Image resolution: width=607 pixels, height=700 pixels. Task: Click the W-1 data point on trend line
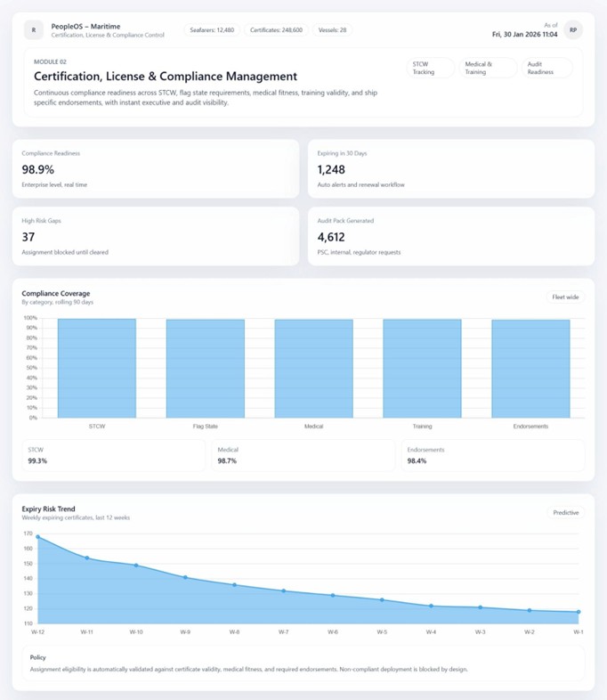(579, 612)
